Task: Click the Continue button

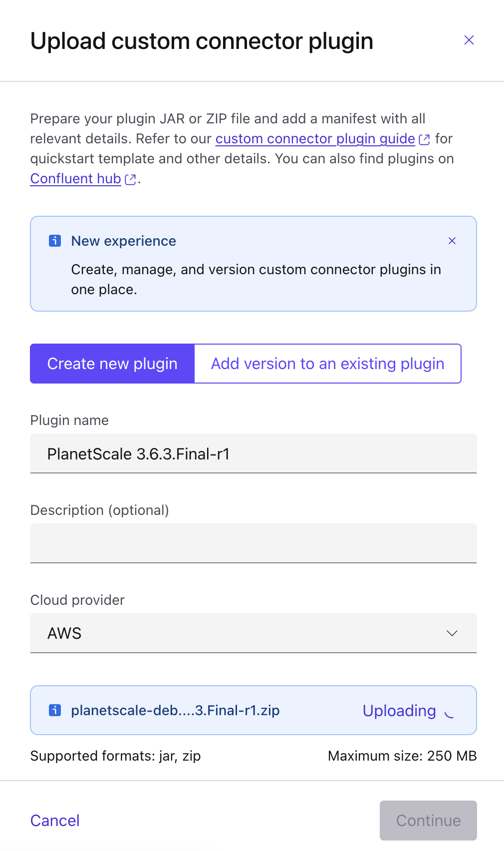Action: click(x=428, y=821)
